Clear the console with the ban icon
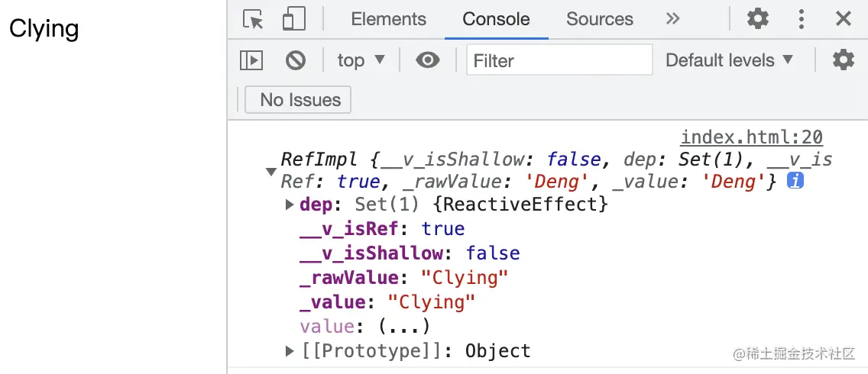Viewport: 868px width, 374px height. [x=295, y=60]
